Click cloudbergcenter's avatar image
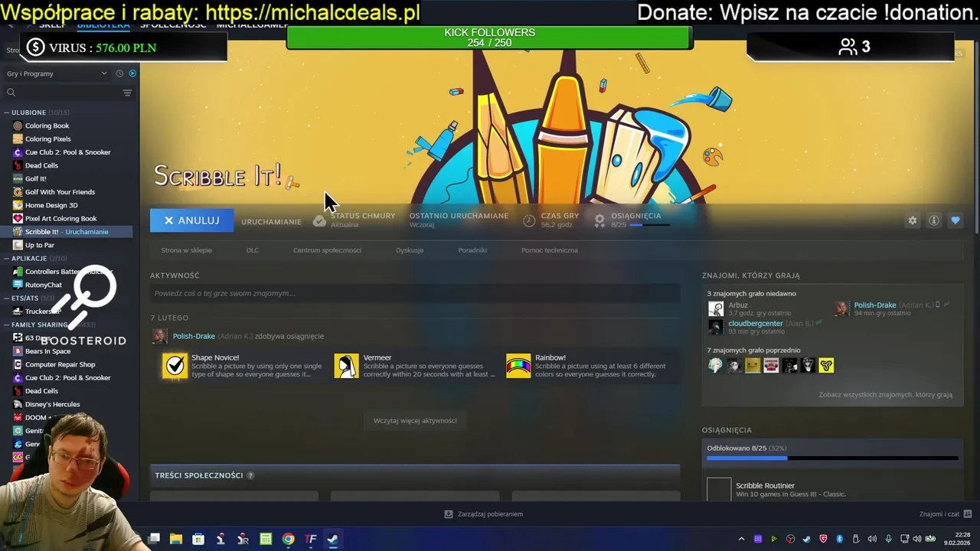 tap(716, 327)
